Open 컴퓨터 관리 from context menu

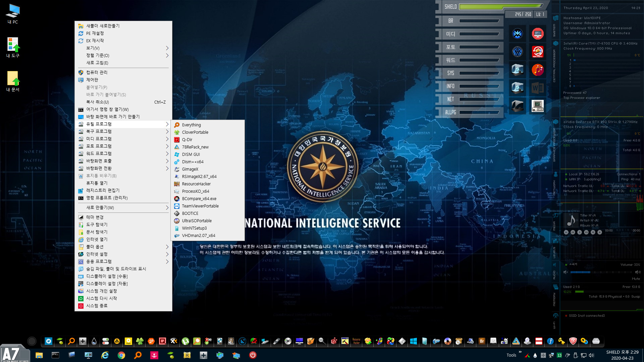click(x=123, y=72)
